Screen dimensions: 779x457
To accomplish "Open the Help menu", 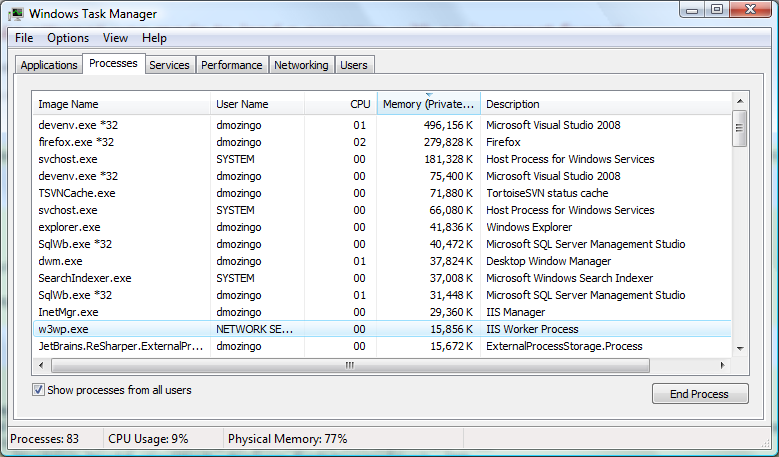I will tap(155, 38).
